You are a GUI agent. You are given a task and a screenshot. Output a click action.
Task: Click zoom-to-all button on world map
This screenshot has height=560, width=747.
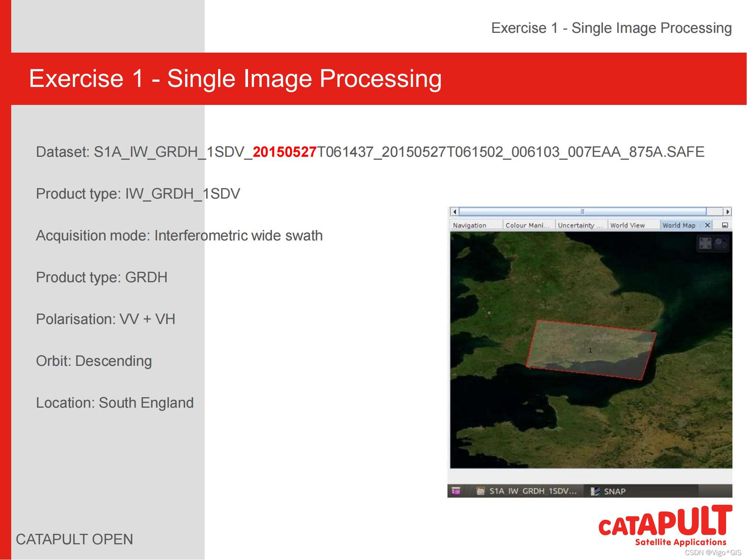(x=705, y=244)
